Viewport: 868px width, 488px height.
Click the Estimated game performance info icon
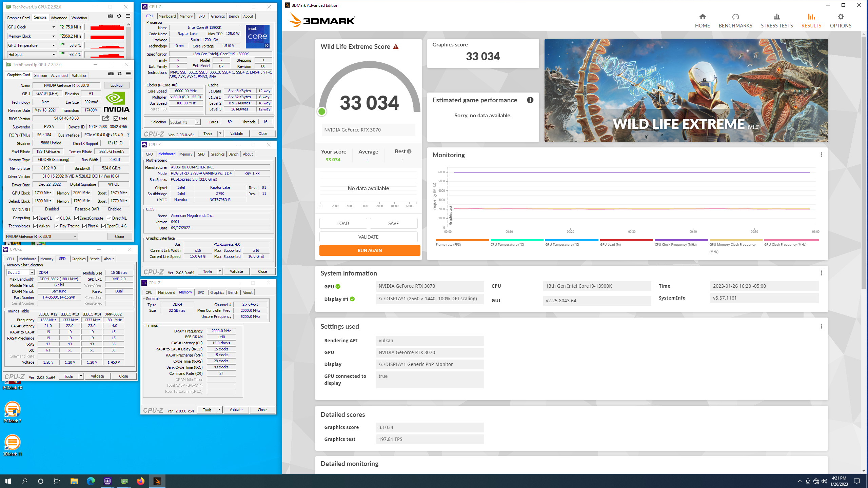(530, 100)
